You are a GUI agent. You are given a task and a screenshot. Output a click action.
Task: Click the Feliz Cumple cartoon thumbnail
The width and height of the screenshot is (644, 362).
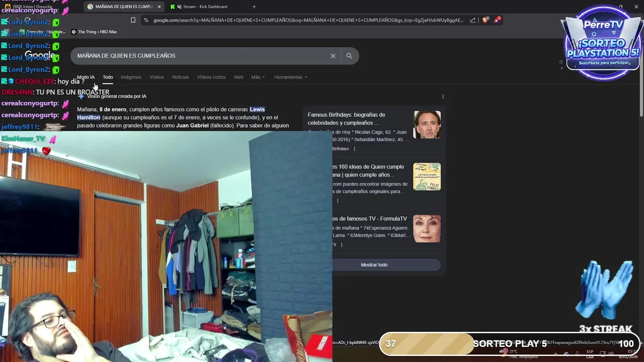tap(427, 176)
